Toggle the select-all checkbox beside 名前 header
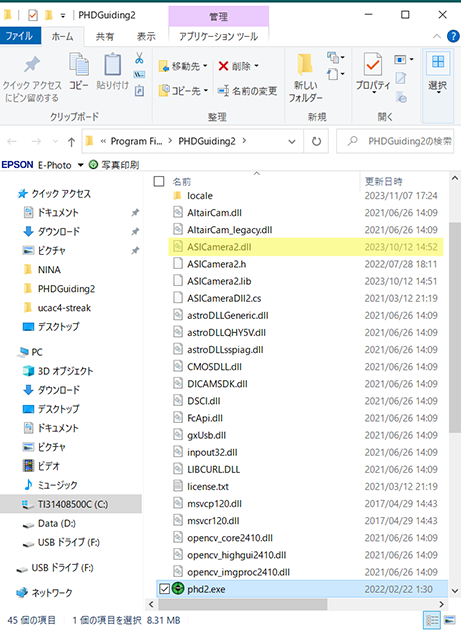 [x=159, y=181]
